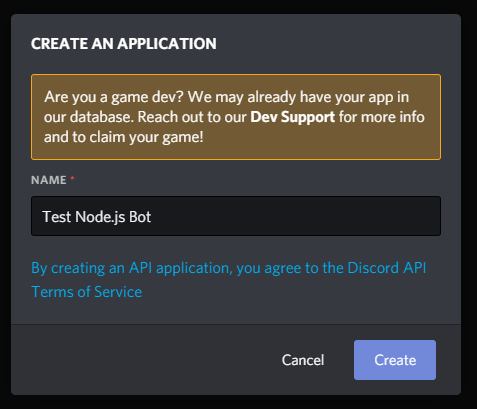Focus the Name input field
The width and height of the screenshot is (477, 409).
click(236, 216)
